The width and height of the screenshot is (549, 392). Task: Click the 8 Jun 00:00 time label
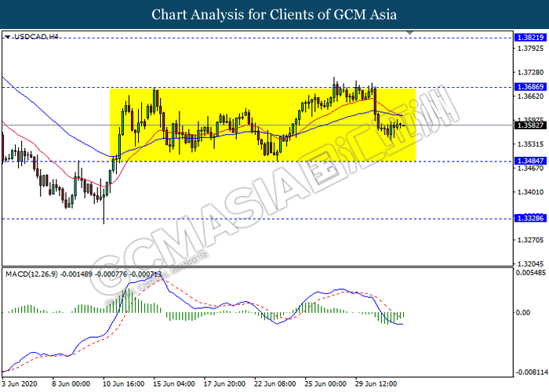click(x=71, y=383)
